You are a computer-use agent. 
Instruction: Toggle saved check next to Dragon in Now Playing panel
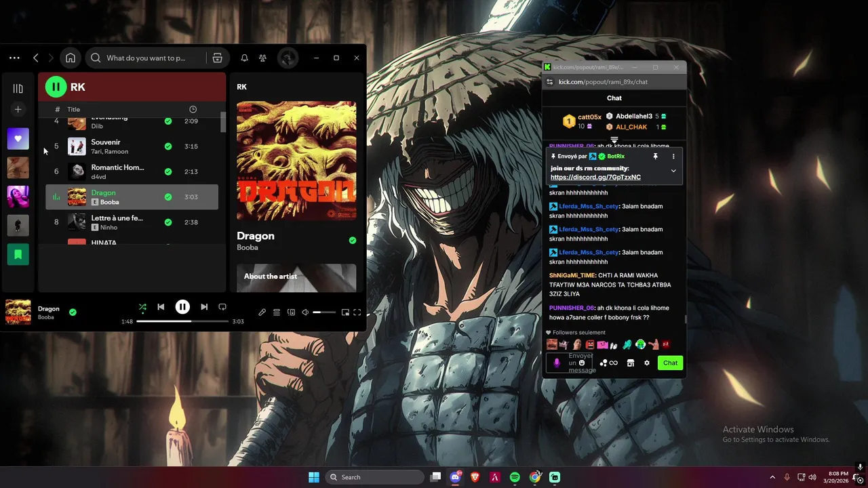tap(352, 240)
